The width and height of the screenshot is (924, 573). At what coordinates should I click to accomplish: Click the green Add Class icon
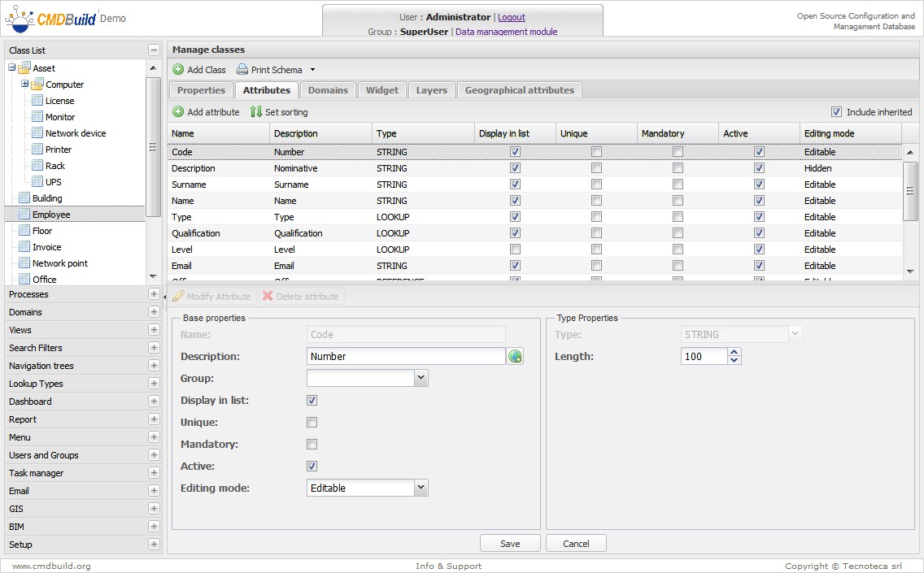(x=178, y=70)
